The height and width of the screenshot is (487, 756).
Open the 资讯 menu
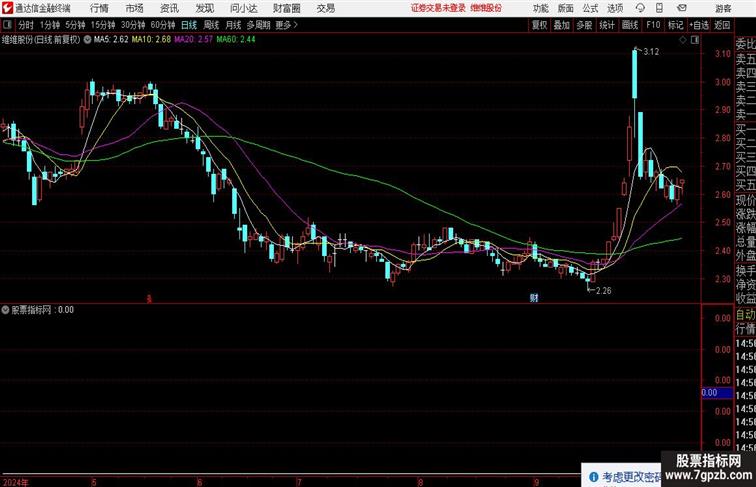click(169, 8)
